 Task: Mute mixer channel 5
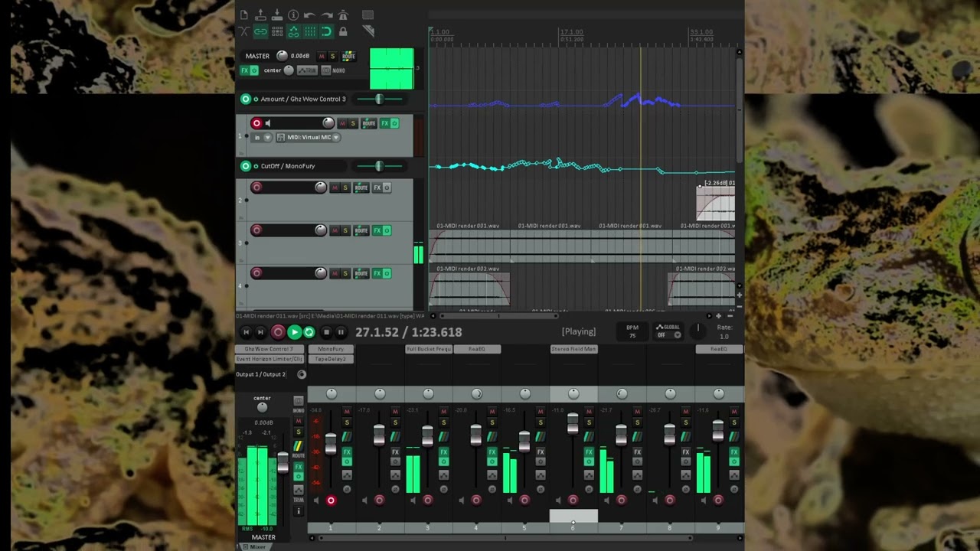click(541, 412)
